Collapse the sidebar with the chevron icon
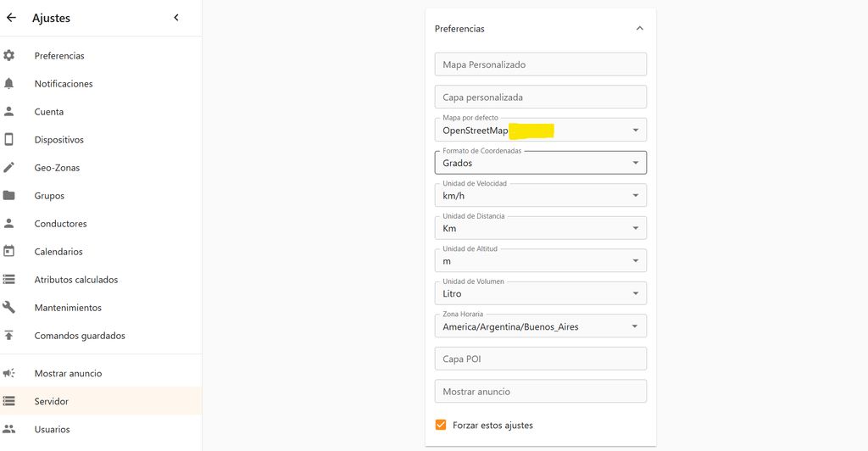Image resolution: width=868 pixels, height=451 pixels. point(176,18)
